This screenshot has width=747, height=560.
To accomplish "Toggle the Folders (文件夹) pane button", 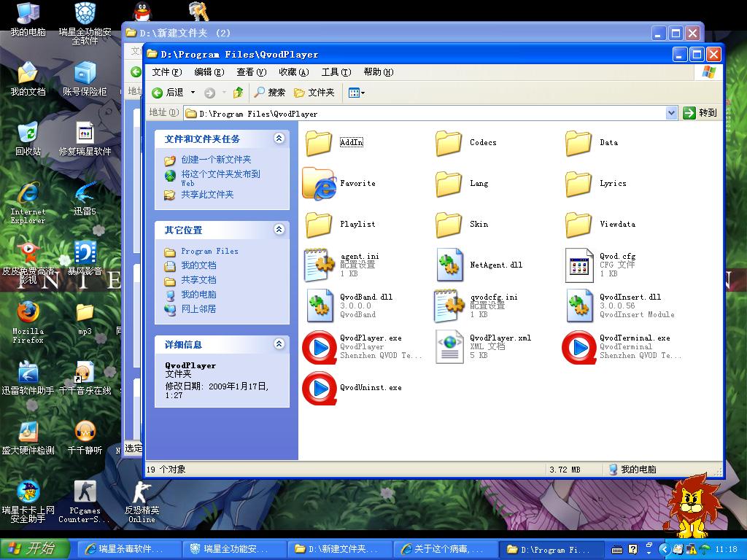I will [314, 93].
